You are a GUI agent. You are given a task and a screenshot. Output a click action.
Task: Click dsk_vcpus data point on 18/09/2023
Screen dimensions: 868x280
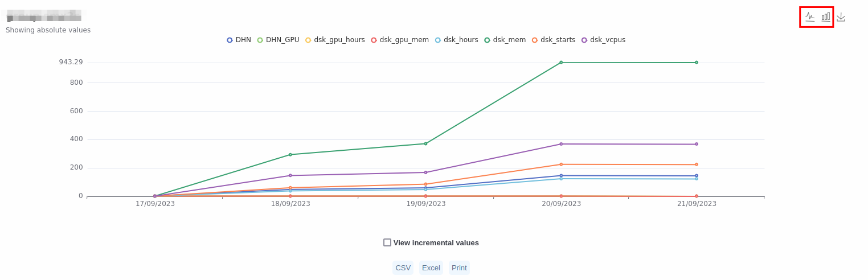[x=290, y=175]
